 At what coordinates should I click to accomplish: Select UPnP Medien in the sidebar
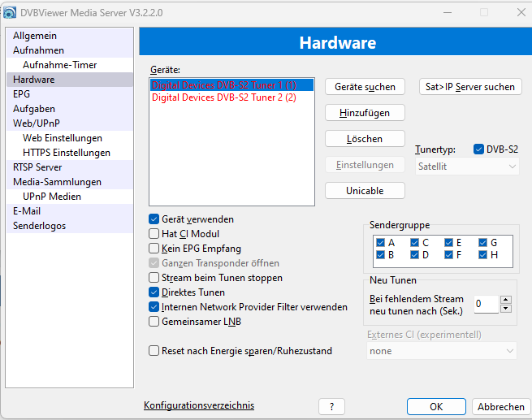(70, 196)
